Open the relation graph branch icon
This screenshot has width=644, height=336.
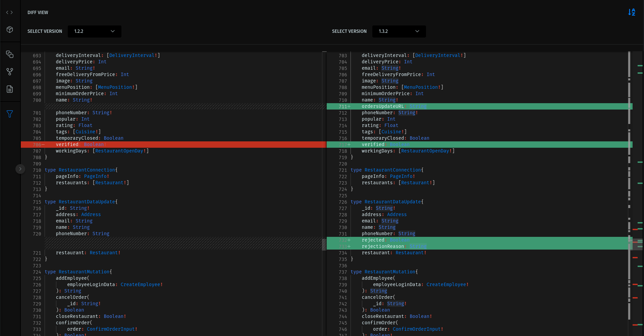tap(10, 72)
